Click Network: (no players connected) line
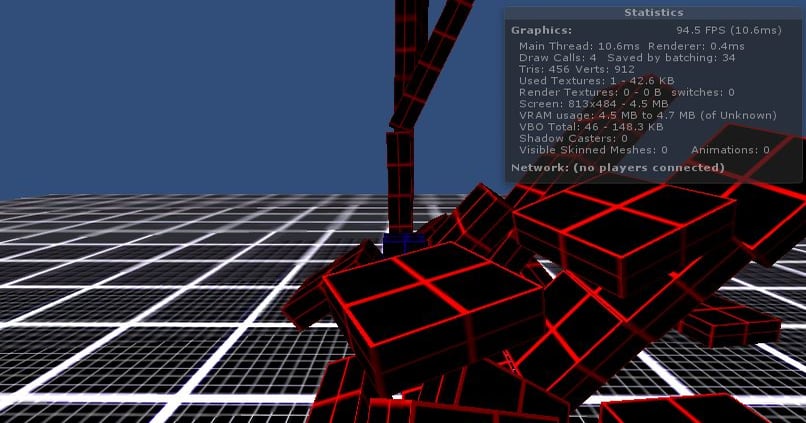The height and width of the screenshot is (423, 806). coord(617,168)
